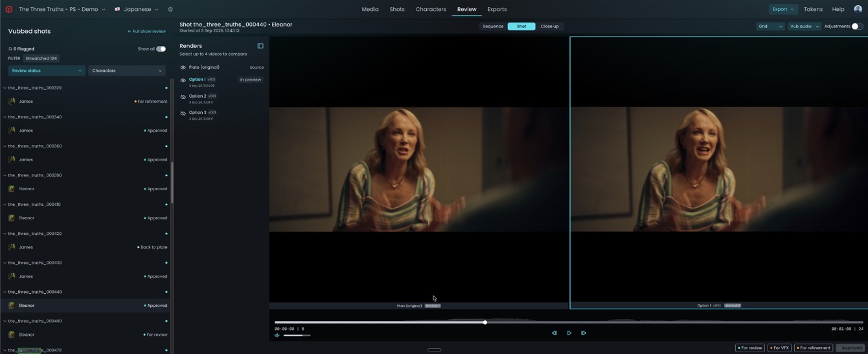
Task: Click James avatar under shot 000420
Action: 12,247
